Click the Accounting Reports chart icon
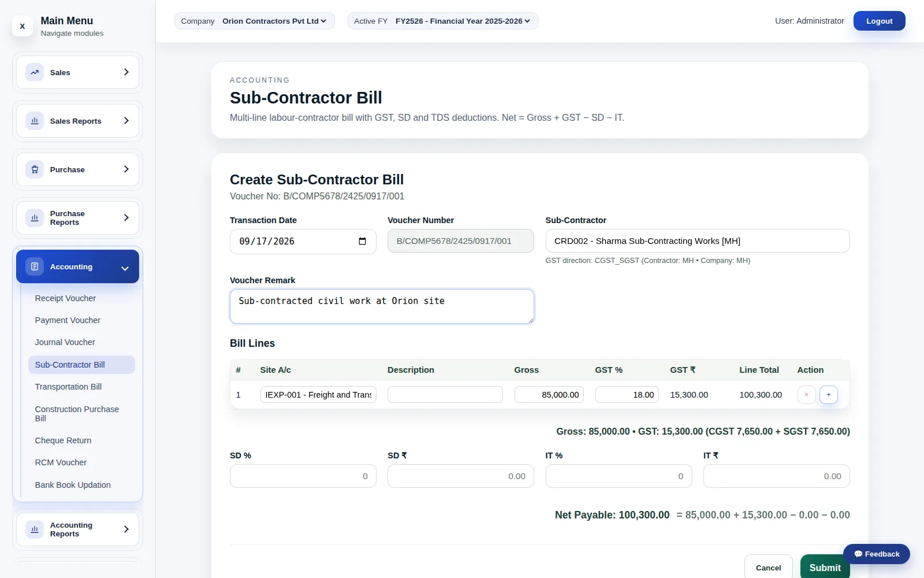924x578 pixels. [35, 529]
